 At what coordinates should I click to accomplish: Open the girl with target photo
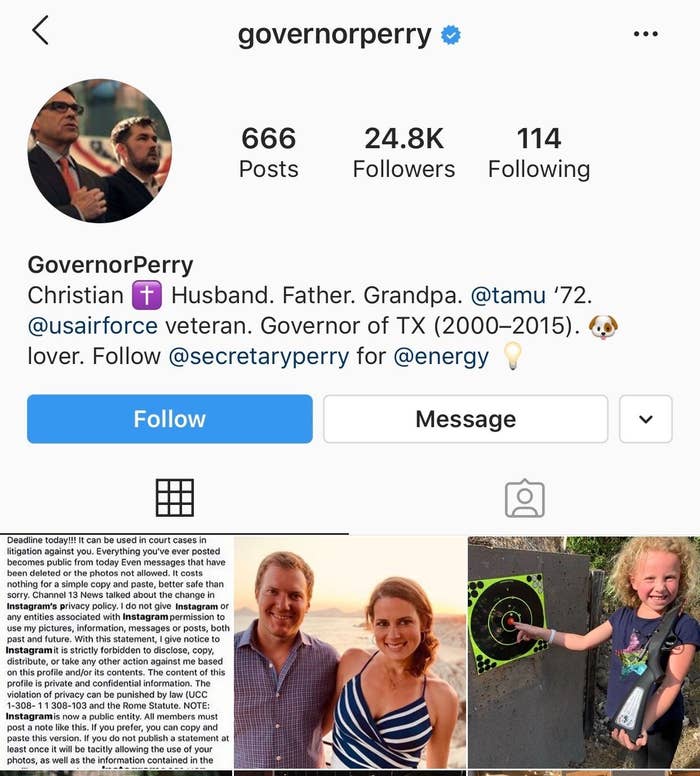click(584, 652)
